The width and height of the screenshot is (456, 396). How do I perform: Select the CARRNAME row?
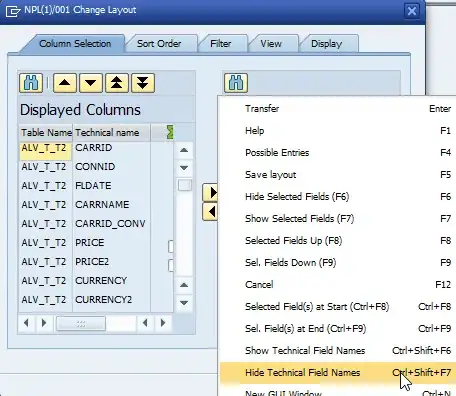tap(96, 205)
